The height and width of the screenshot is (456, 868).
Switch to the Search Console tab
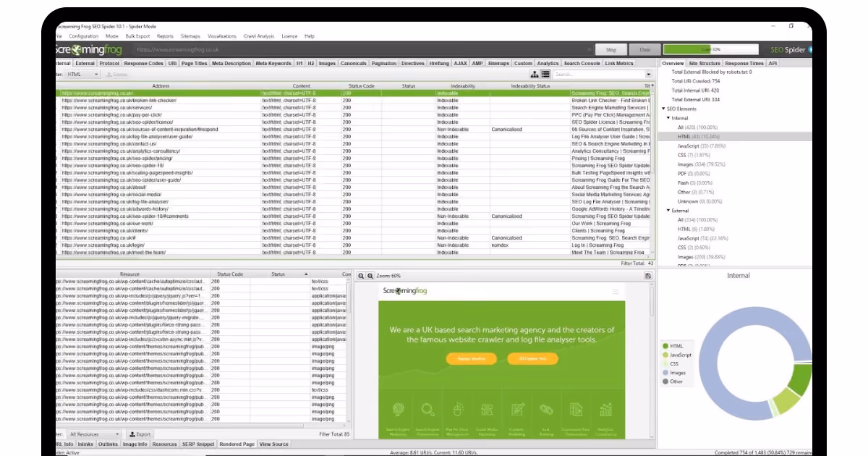point(582,64)
